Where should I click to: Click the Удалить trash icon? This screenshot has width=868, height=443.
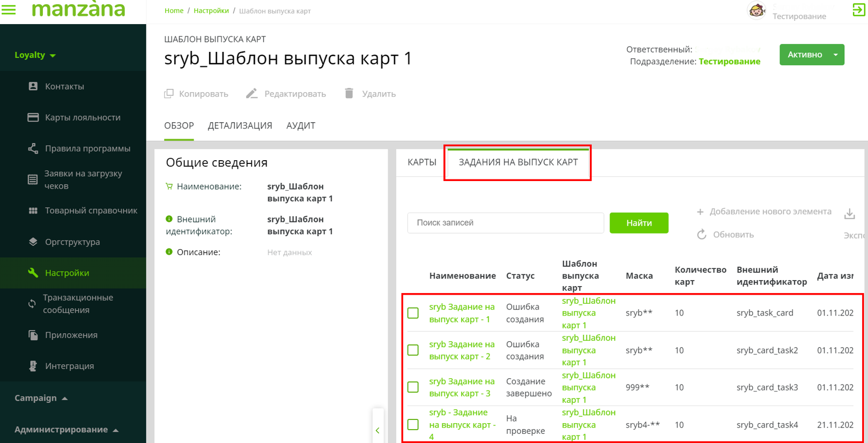[x=349, y=94]
